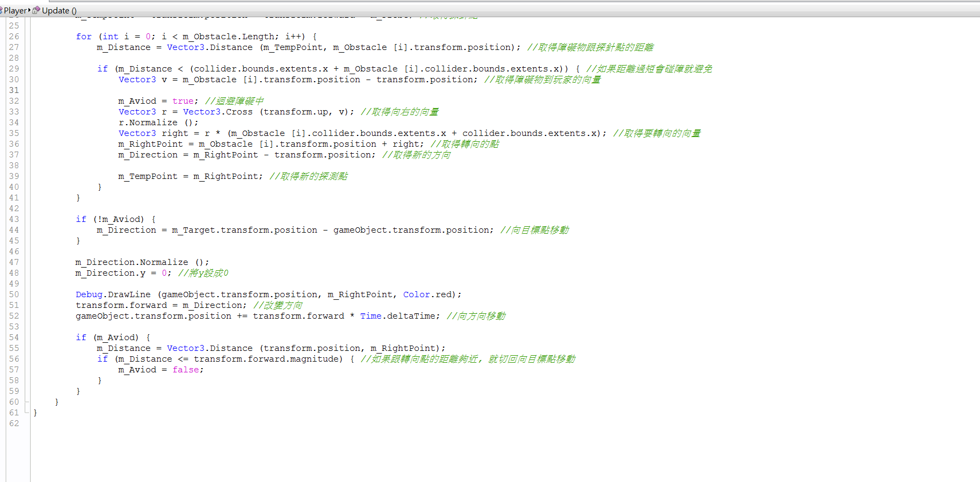Click 'Time' in Time.deltaTime on line 52
Image resolution: width=980 pixels, height=482 pixels.
pos(371,316)
